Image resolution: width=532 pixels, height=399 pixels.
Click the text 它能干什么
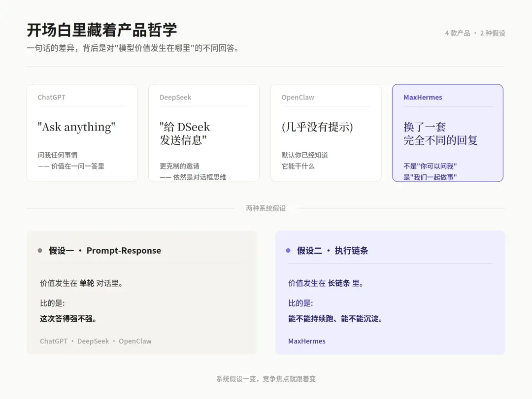pos(298,166)
